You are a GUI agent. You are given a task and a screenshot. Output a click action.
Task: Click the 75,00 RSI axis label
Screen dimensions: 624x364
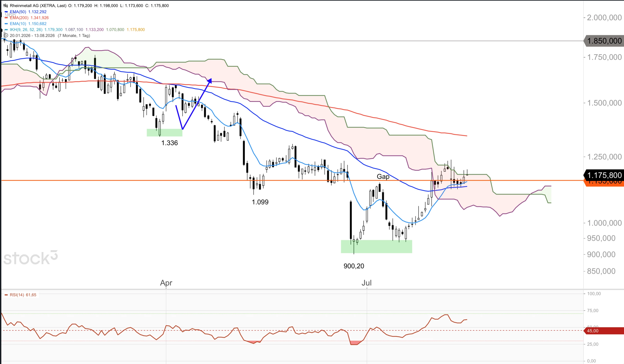593,311
